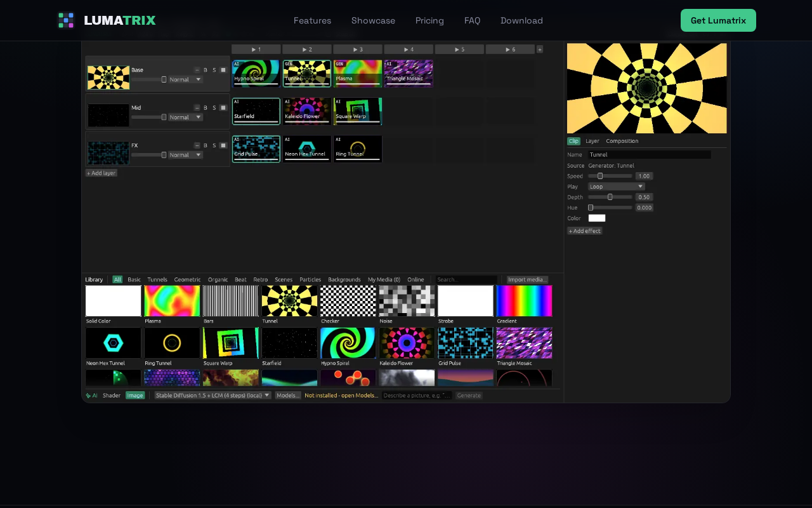Toggle Solo (S) on the FX layer

(x=214, y=145)
